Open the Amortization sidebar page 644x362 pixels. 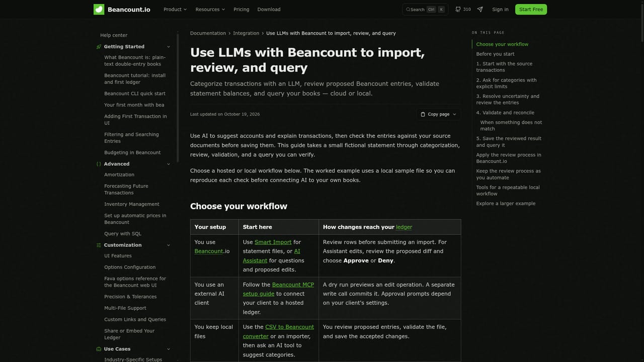[x=119, y=174]
